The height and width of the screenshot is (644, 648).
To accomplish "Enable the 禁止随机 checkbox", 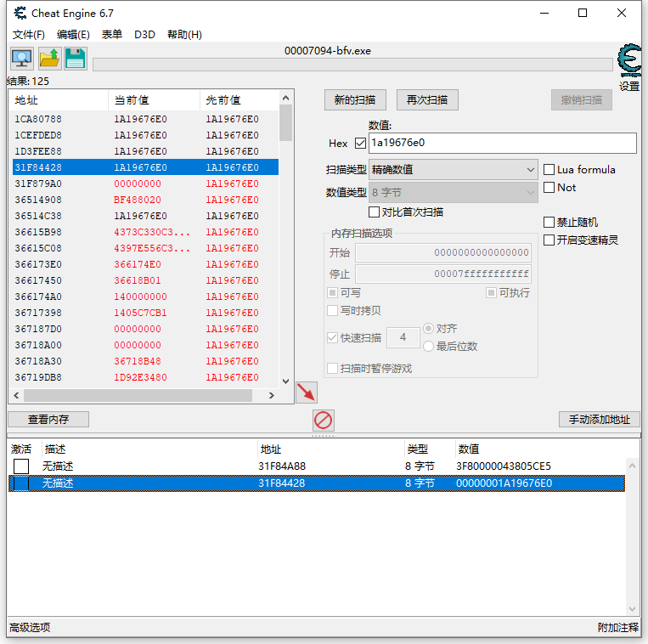I will [549, 223].
